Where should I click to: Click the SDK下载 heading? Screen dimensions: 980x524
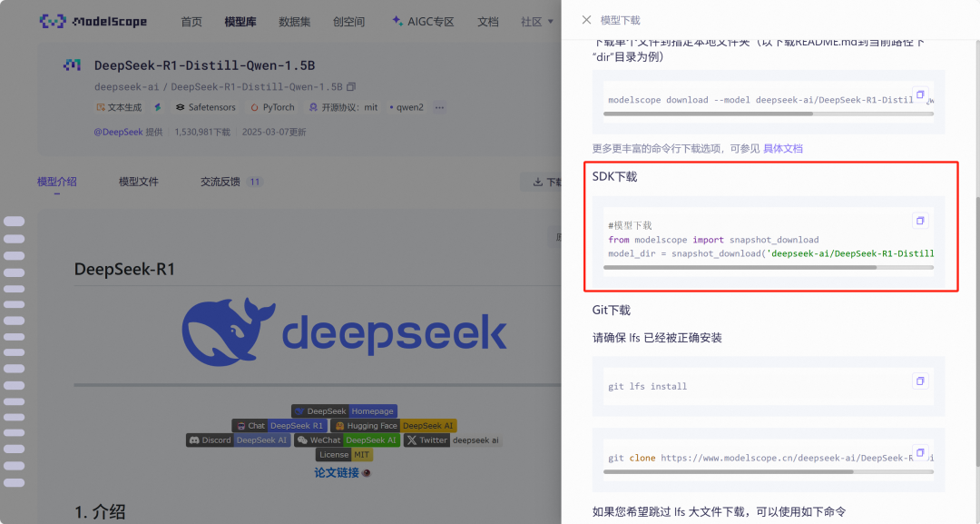coord(614,177)
